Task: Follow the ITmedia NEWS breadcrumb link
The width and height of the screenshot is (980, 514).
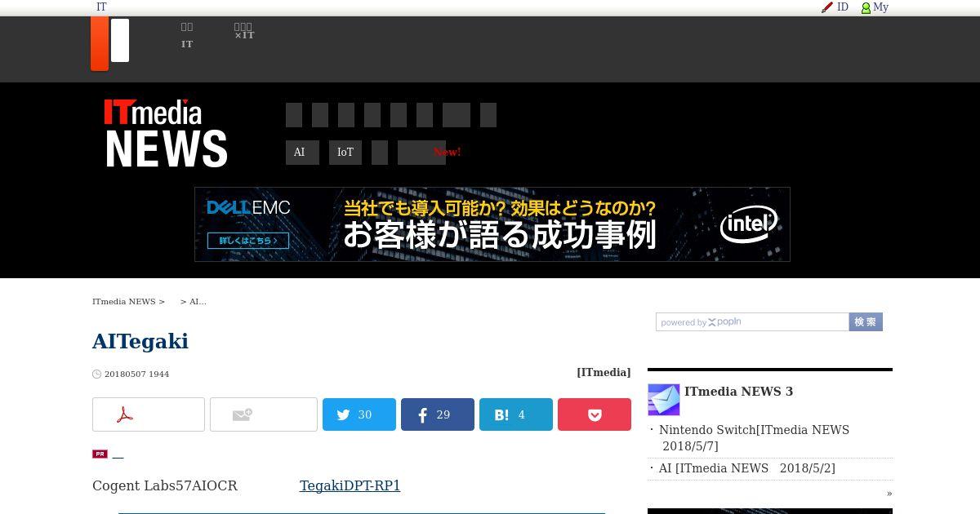Action: click(x=124, y=302)
